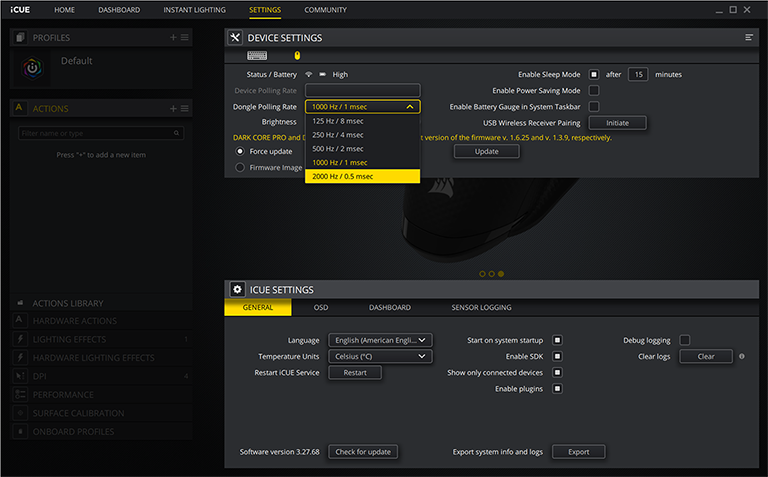
Task: Open the Community menu
Action: click(325, 10)
